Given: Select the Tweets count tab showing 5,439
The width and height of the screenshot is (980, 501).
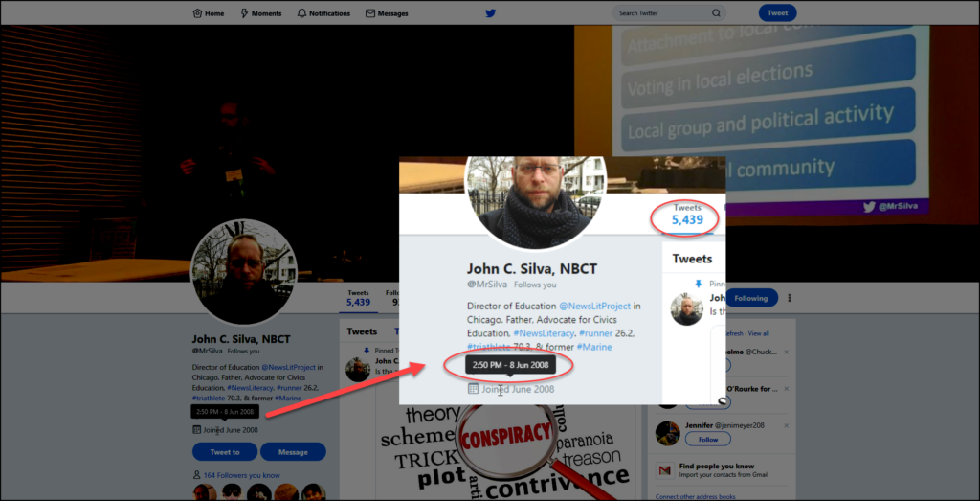Looking at the screenshot, I should pos(358,299).
